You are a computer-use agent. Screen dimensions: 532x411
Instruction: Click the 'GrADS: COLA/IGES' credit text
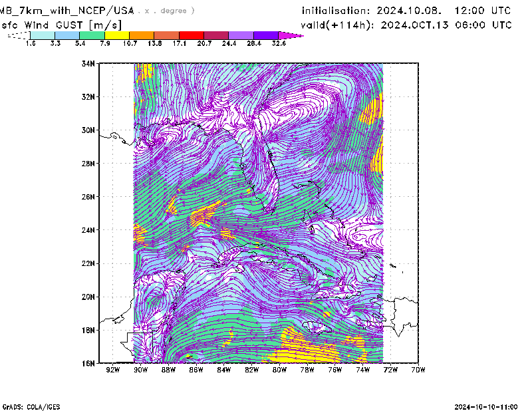click(31, 407)
